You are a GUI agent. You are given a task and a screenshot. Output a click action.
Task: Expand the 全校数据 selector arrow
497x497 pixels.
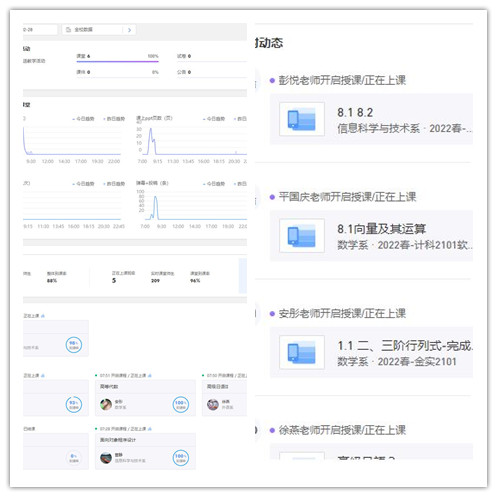coord(130,30)
